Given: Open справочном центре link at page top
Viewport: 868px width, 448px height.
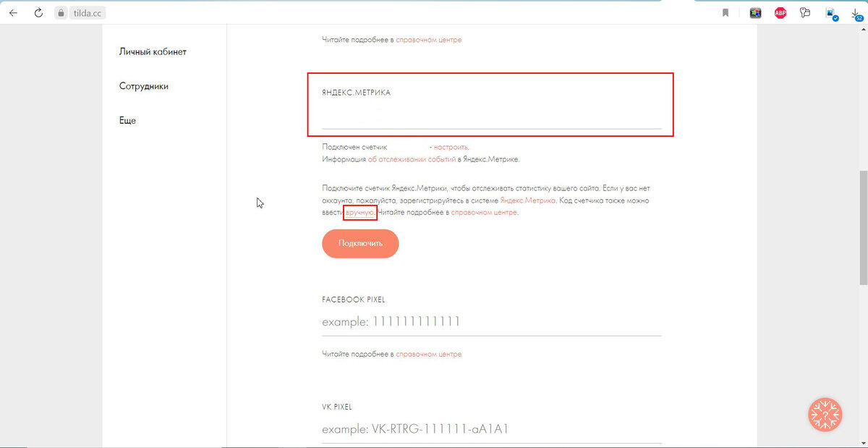Looking at the screenshot, I should 429,40.
